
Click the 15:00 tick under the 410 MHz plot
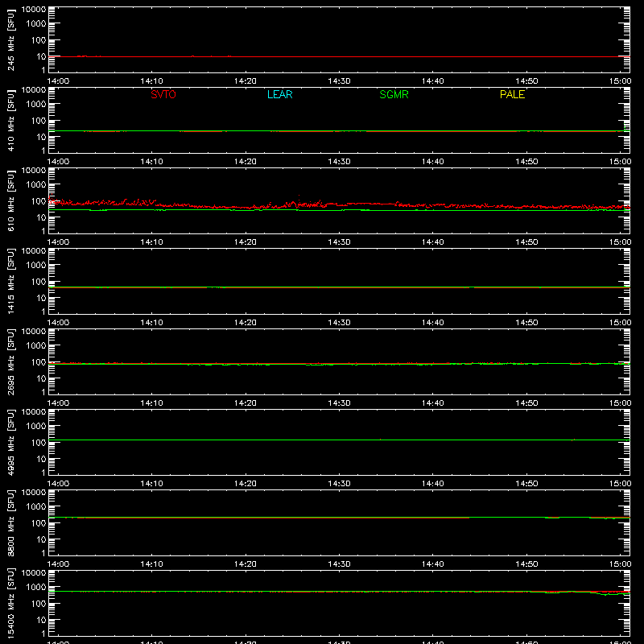pos(620,162)
